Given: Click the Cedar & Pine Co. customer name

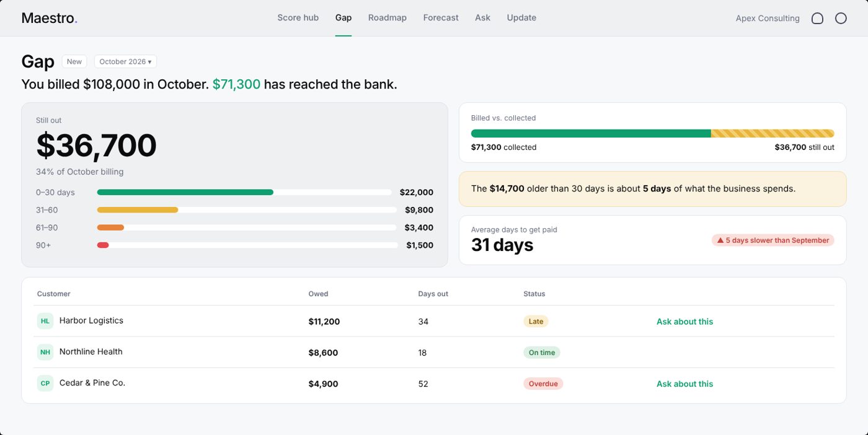Looking at the screenshot, I should coord(92,382).
